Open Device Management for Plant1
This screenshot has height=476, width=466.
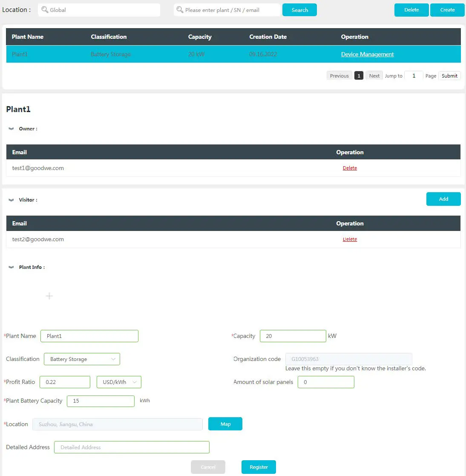(367, 54)
